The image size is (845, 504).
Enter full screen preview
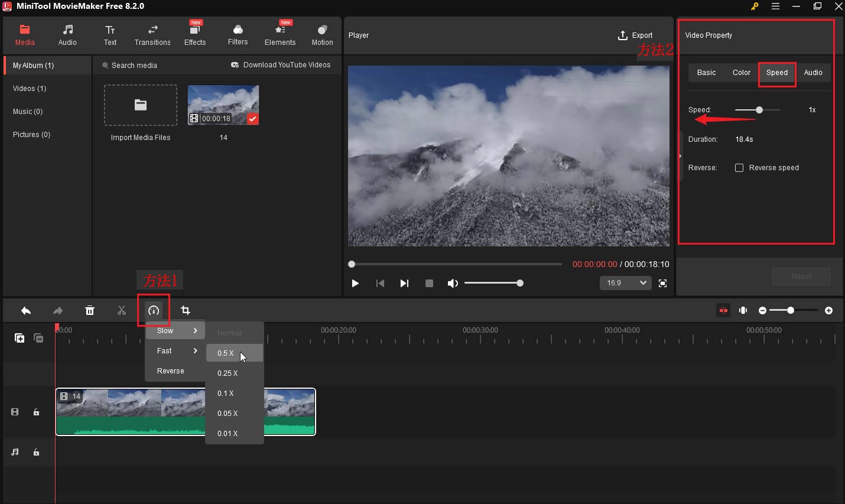662,284
